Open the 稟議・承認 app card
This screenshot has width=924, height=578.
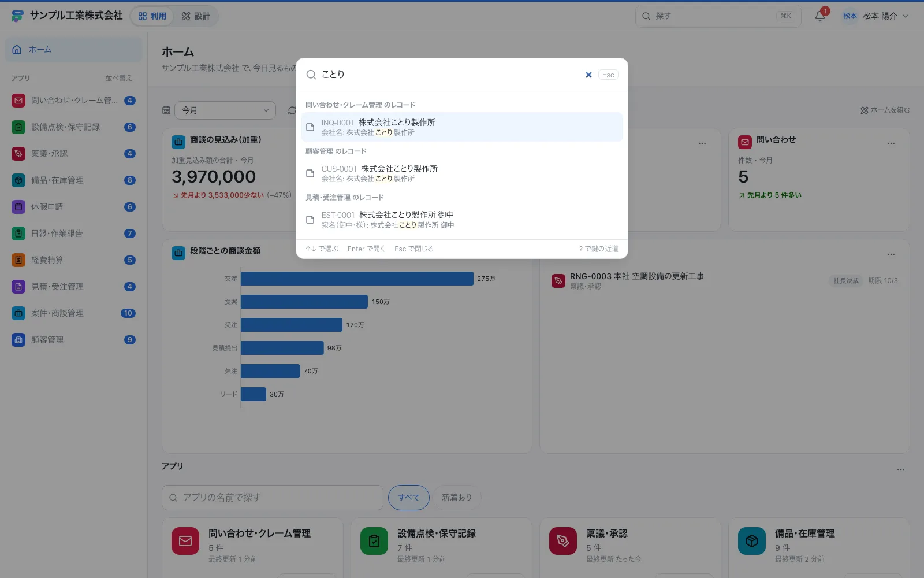pyautogui.click(x=630, y=548)
